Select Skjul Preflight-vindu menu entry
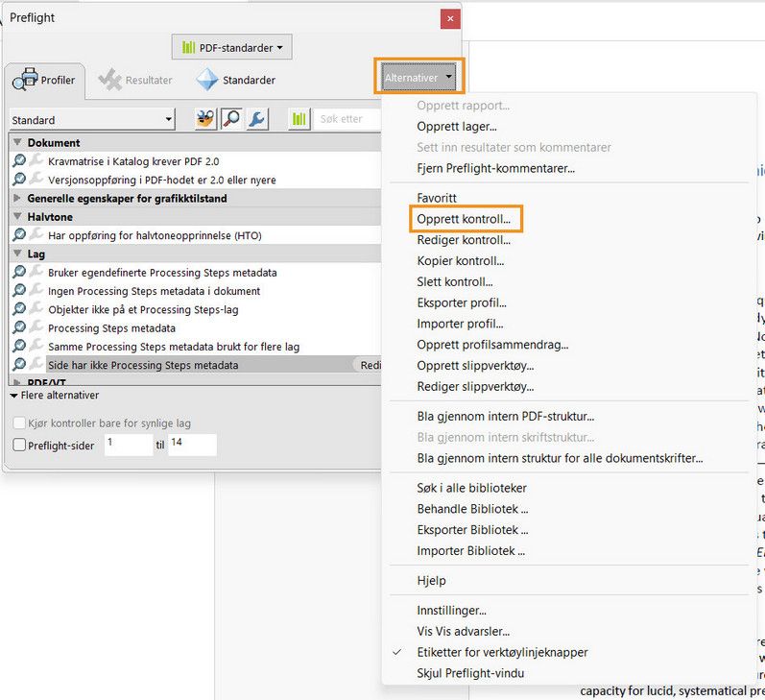The height and width of the screenshot is (700, 765). coord(470,673)
